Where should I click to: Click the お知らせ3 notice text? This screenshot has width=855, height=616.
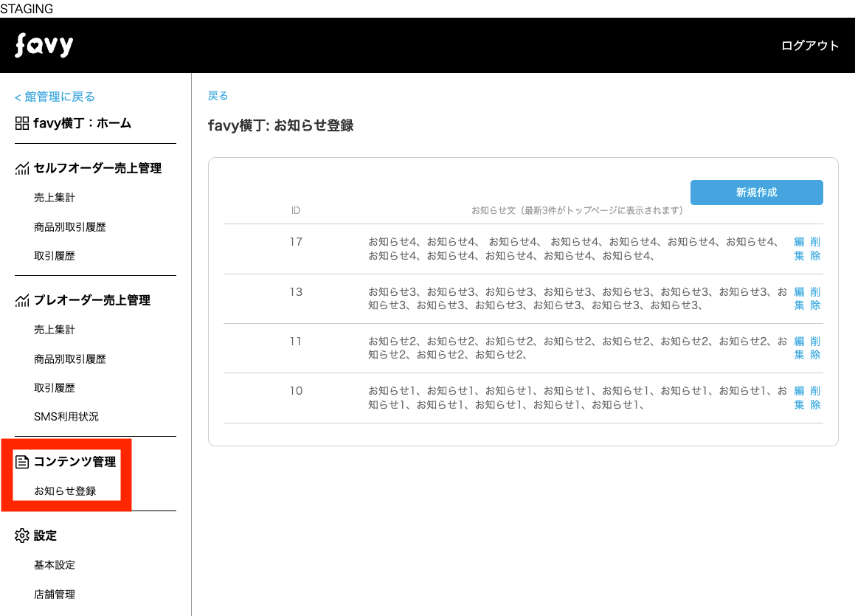tap(578, 298)
